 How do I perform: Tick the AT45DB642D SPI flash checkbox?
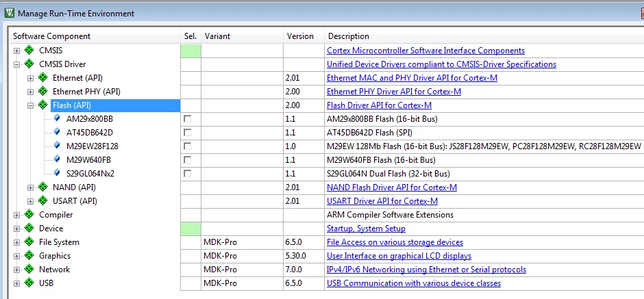[x=187, y=133]
